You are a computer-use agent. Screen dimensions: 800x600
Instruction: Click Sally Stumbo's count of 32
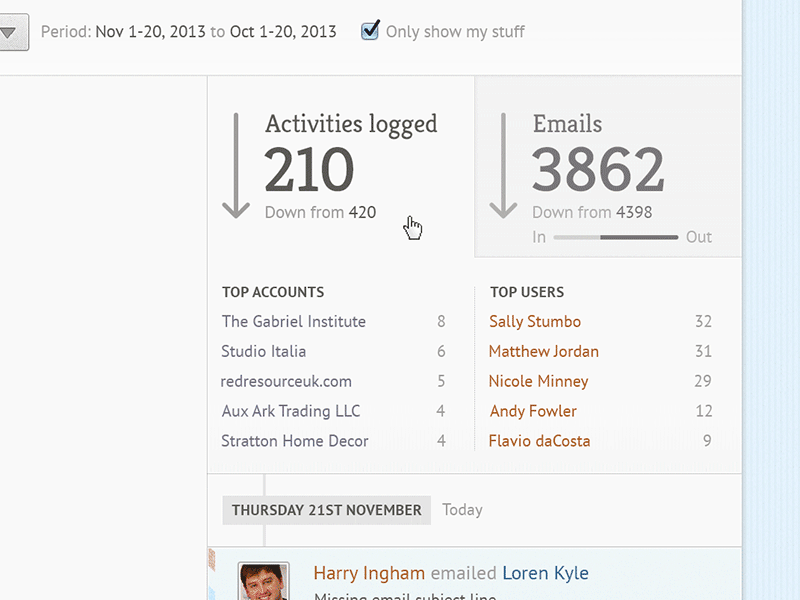703,321
